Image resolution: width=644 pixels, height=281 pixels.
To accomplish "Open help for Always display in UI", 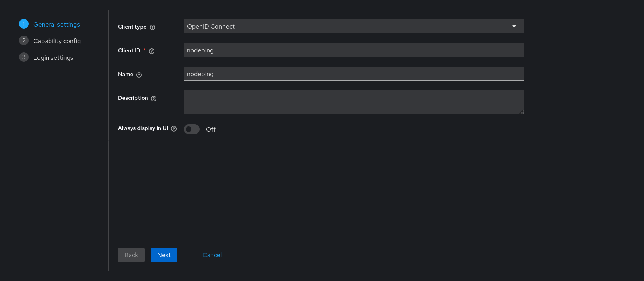I will tap(174, 129).
